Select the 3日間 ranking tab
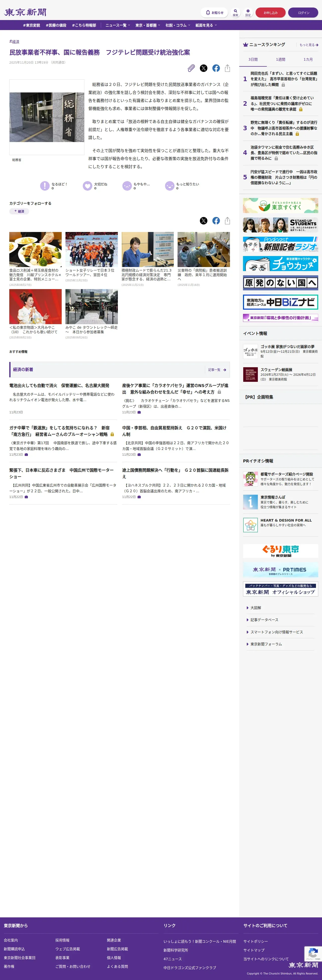This screenshot has width=322, height=980. (x=253, y=59)
